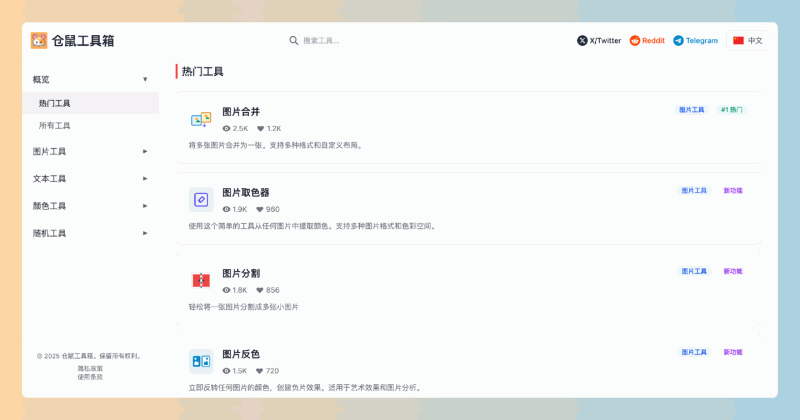Click the heart icon on 图片反色
Image resolution: width=800 pixels, height=420 pixels.
pos(260,371)
